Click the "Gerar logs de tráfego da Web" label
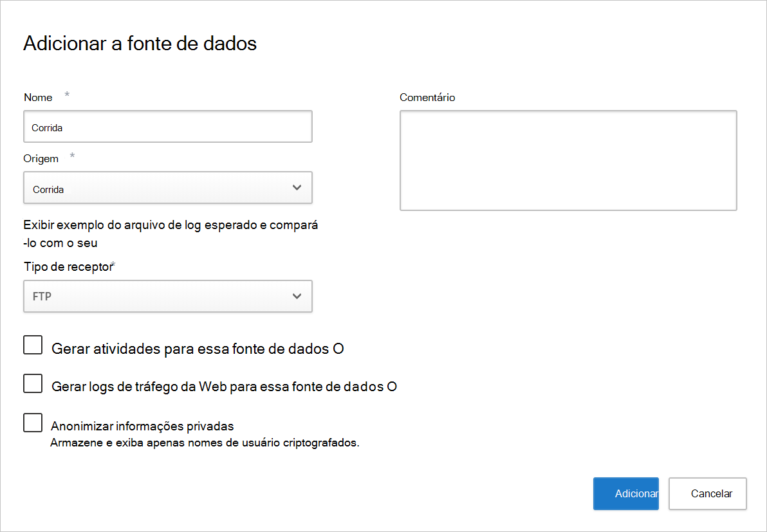 point(216,386)
